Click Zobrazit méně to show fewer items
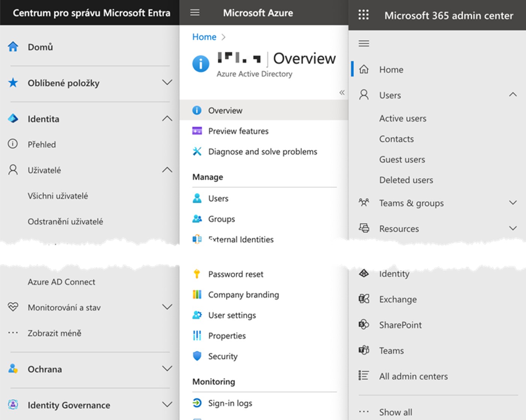Image resolution: width=526 pixels, height=420 pixels. coord(54,333)
